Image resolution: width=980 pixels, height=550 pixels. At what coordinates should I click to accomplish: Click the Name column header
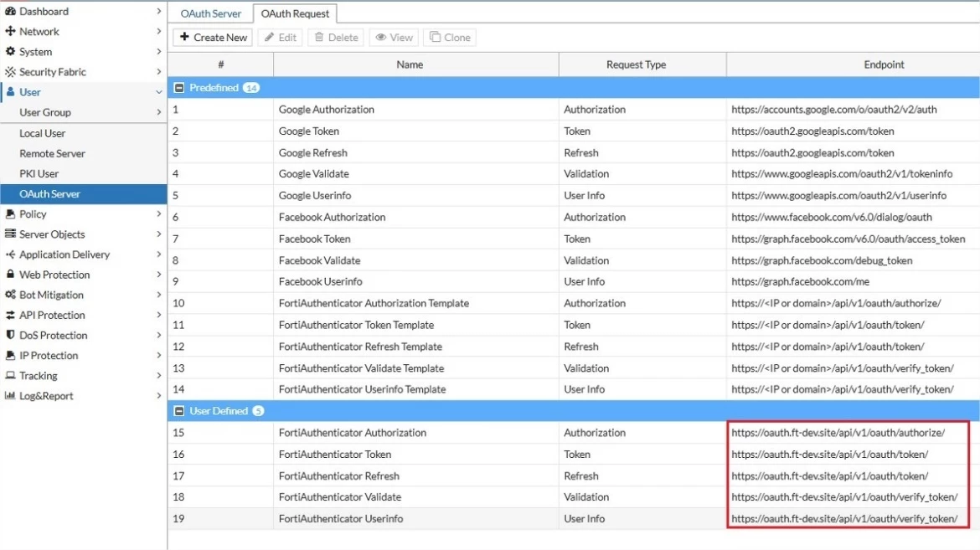(415, 64)
